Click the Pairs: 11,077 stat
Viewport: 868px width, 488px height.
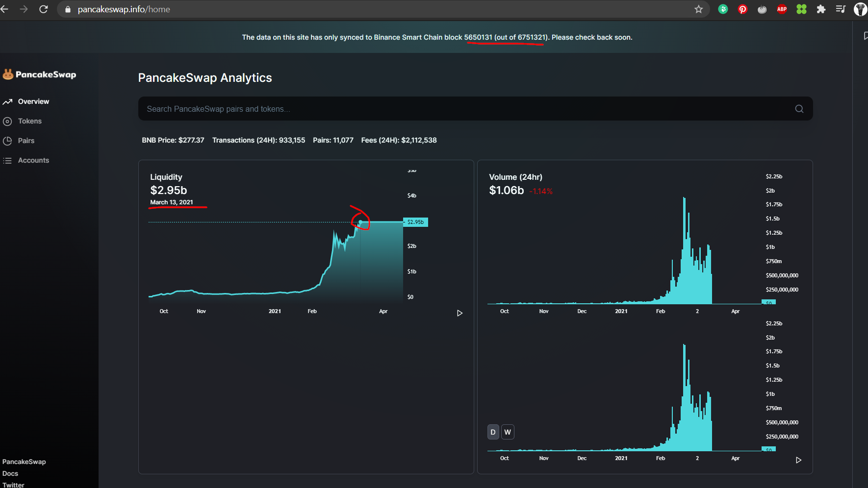333,140
